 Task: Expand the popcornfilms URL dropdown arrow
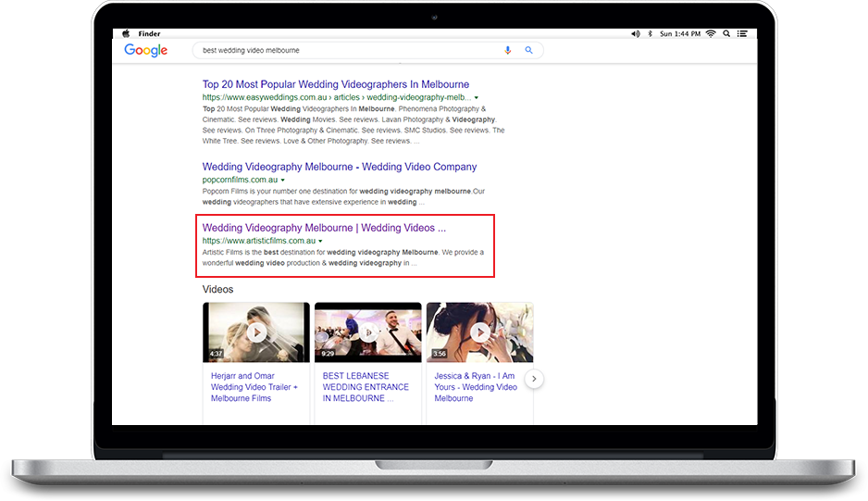click(283, 180)
